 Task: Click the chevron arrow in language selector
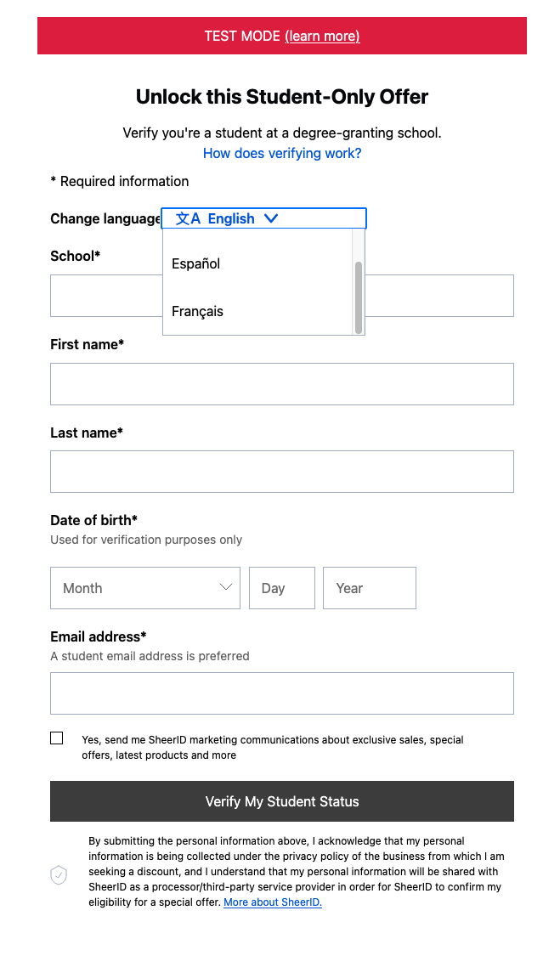271,218
